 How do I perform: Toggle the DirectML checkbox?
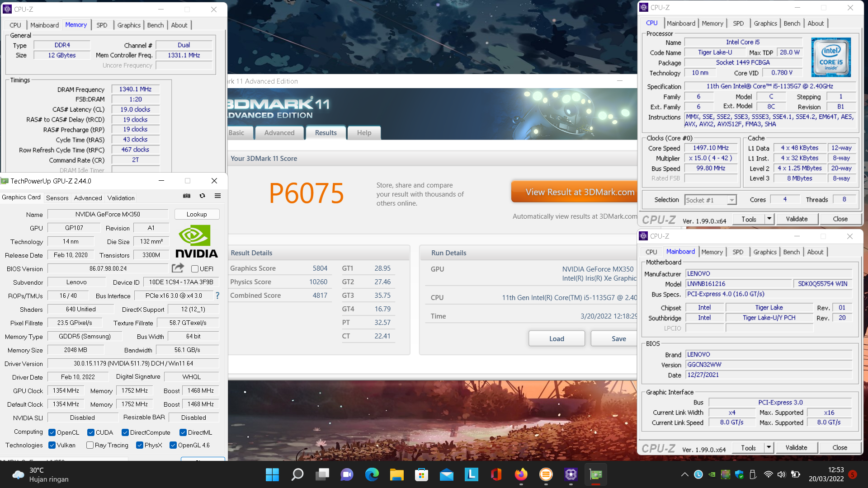coord(183,432)
